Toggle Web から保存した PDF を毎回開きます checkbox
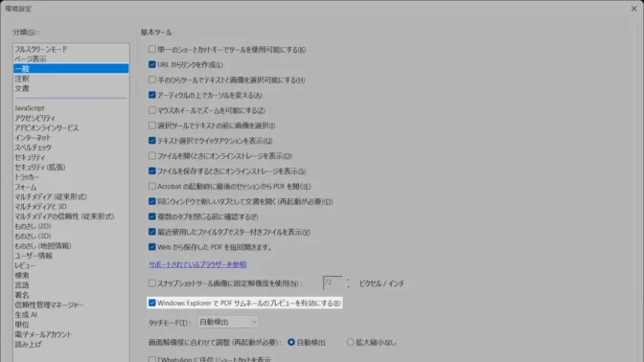This screenshot has width=644, height=362. [152, 247]
